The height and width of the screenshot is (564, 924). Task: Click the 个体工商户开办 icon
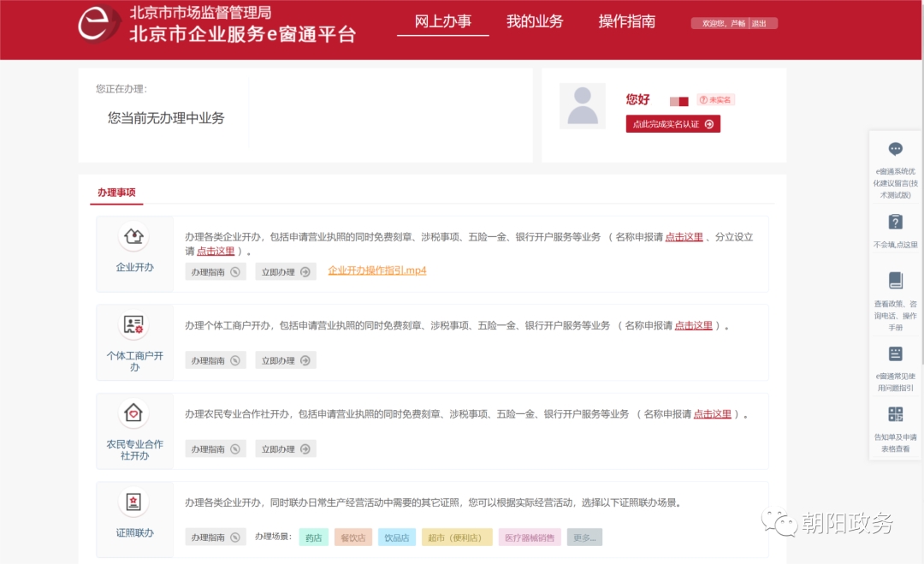coord(134,324)
